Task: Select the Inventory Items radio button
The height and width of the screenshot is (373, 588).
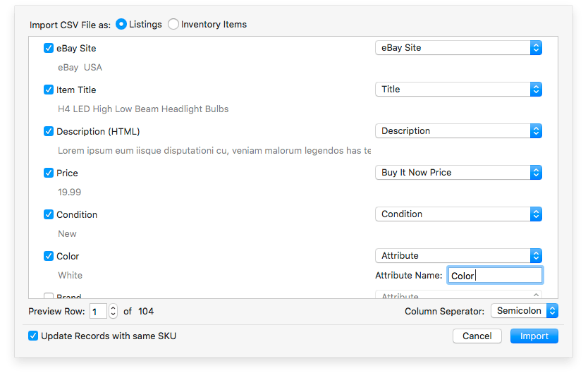Action: (x=173, y=25)
